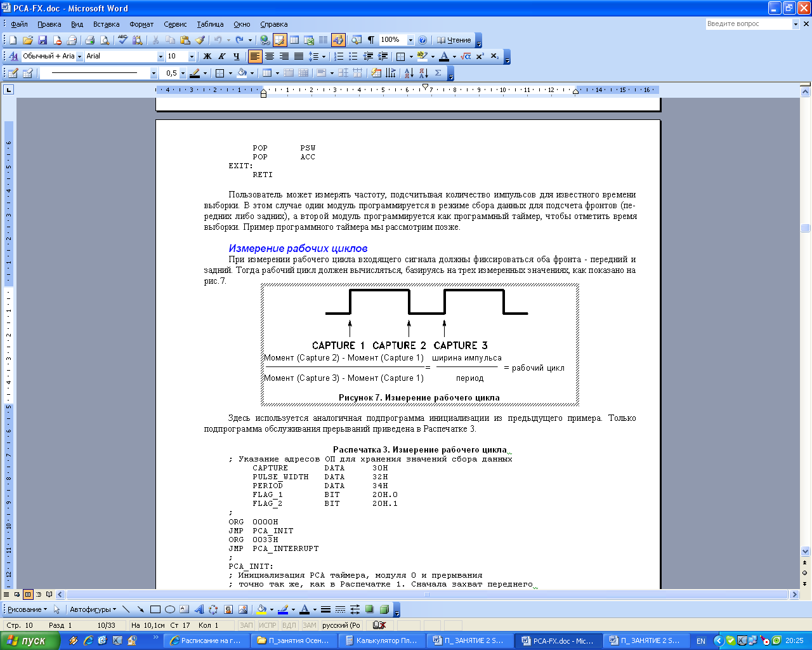
Task: Apply the subscript format
Action: pos(495,56)
